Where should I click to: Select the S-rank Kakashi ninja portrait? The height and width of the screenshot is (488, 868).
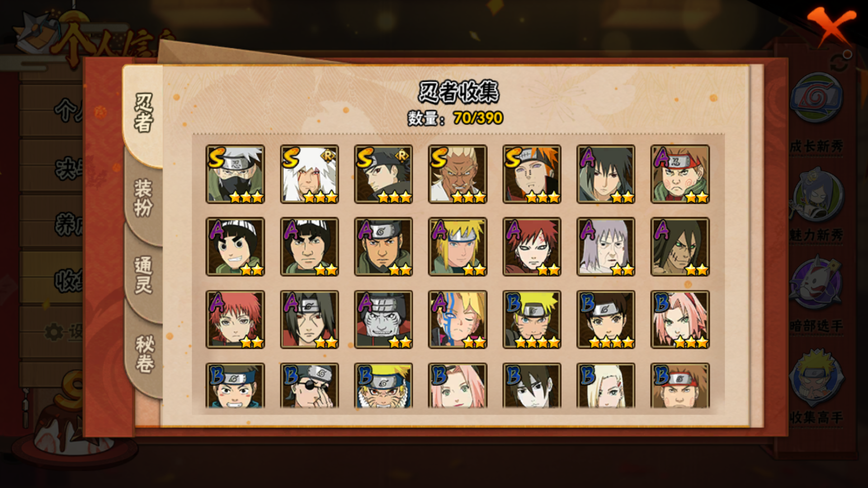point(235,174)
